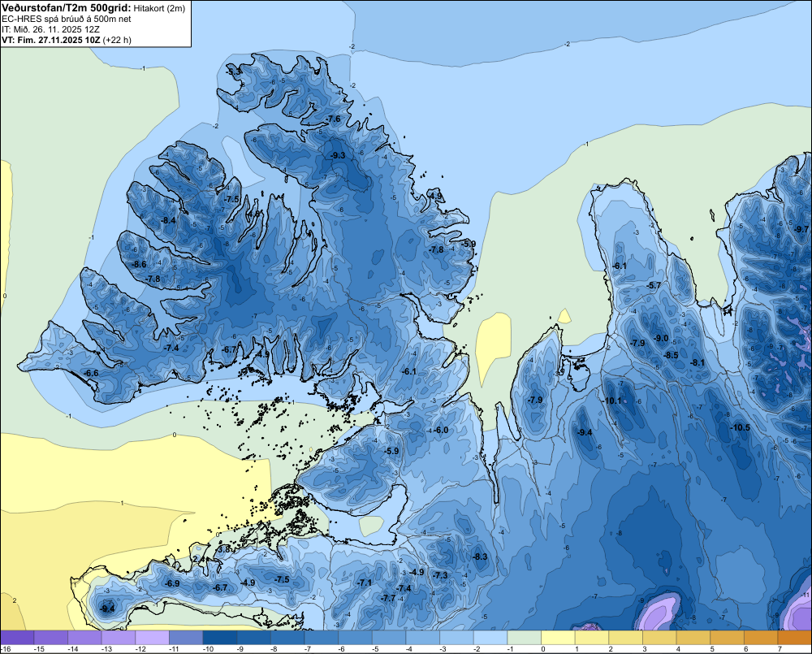Click the -7.1 temperature value on the map

[365, 583]
